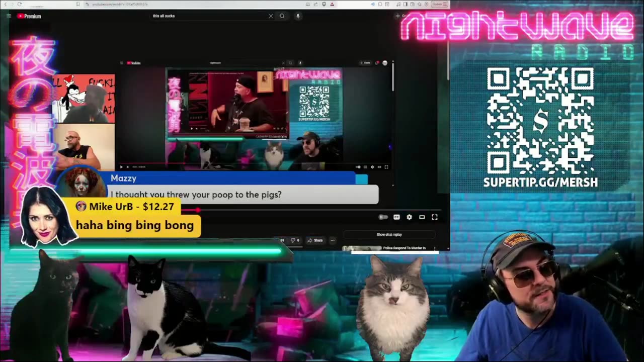Screen dimensions: 644x362
Task: Run search with the magnifier button
Action: pyautogui.click(x=282, y=16)
